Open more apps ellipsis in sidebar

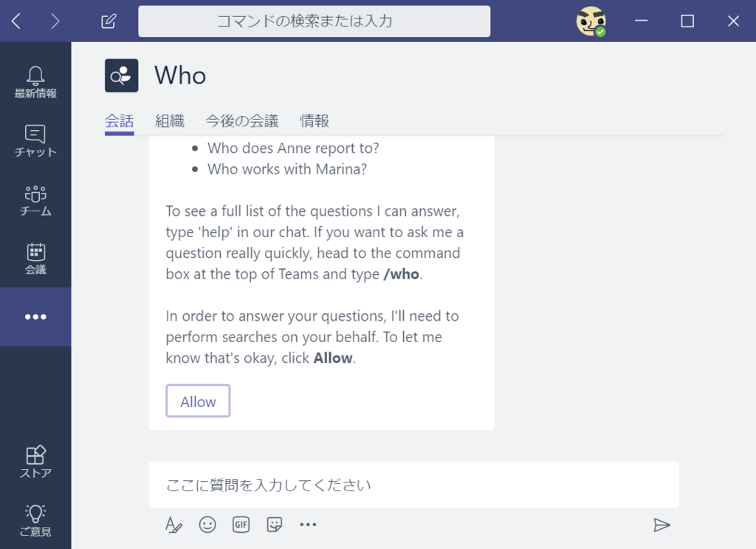pyautogui.click(x=35, y=317)
